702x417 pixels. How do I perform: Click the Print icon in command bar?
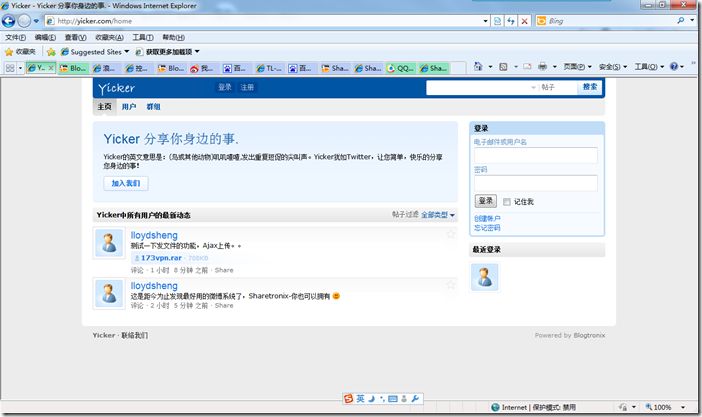[542, 67]
